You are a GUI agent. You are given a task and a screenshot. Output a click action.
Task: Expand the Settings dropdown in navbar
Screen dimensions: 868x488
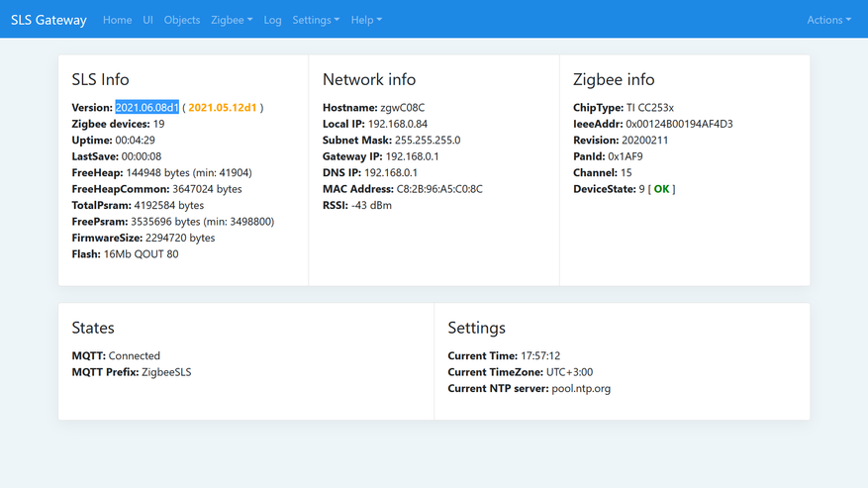coord(316,20)
